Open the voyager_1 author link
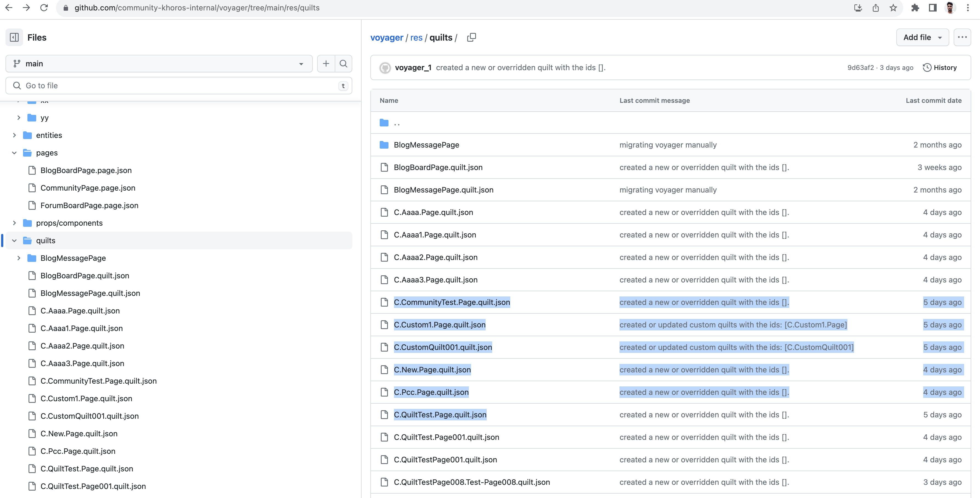 click(x=413, y=68)
